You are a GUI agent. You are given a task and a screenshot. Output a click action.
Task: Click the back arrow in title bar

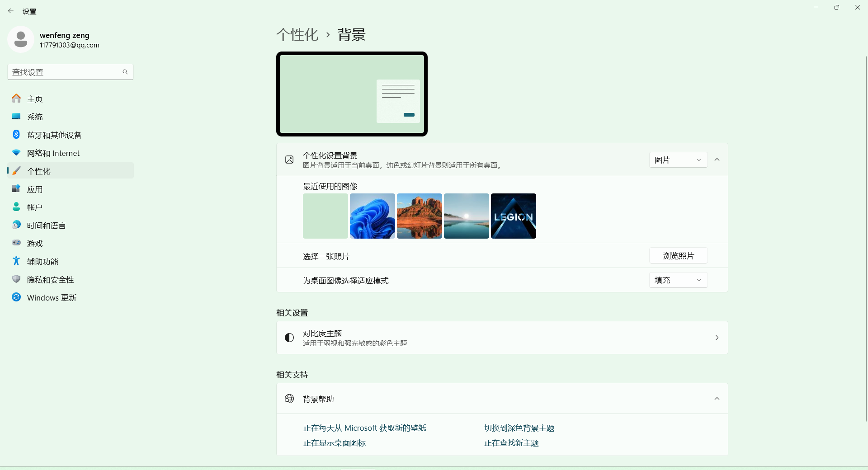point(11,11)
